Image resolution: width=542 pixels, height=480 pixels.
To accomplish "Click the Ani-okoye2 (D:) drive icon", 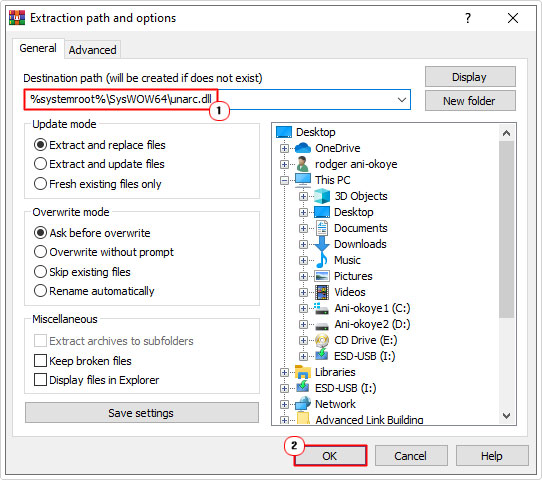I will 322,325.
